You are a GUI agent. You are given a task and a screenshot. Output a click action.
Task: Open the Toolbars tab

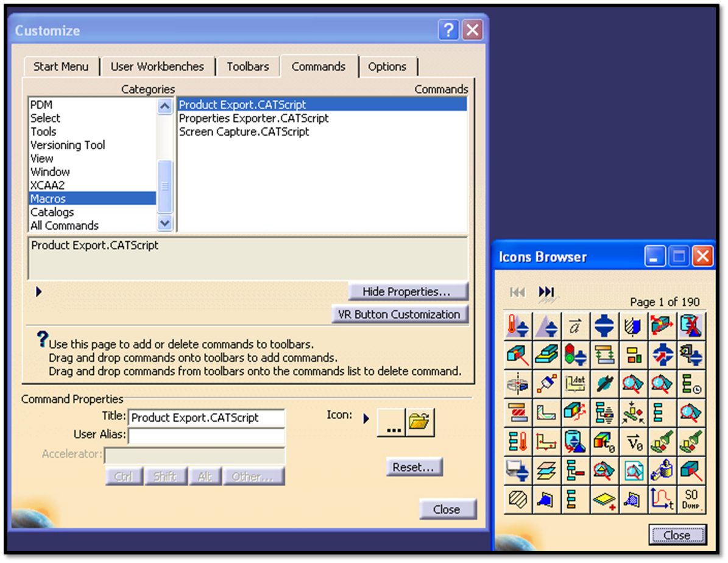248,66
